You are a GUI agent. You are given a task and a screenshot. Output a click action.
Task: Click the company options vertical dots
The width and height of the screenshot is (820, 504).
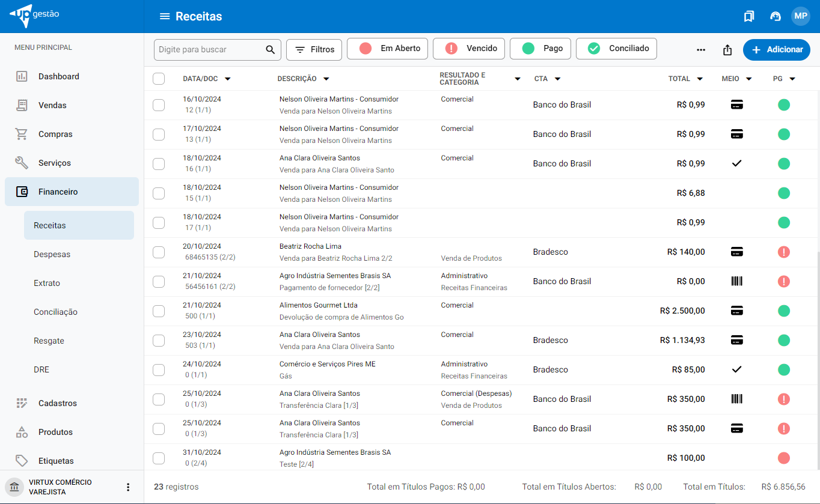point(127,487)
